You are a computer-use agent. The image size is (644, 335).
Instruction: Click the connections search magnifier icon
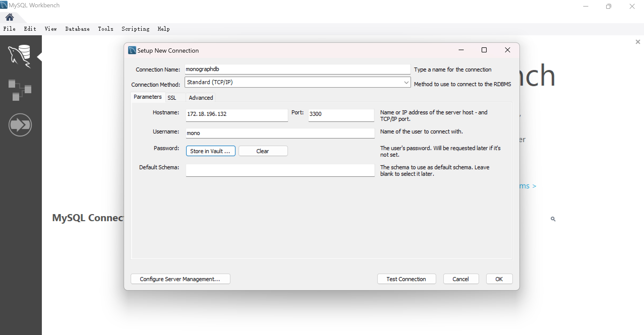click(553, 219)
